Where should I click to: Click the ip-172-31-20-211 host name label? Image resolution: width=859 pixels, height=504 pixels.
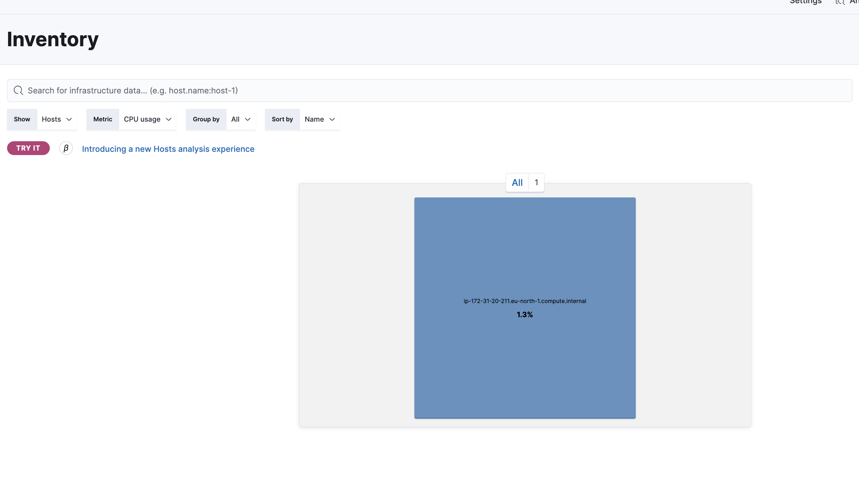(x=525, y=301)
